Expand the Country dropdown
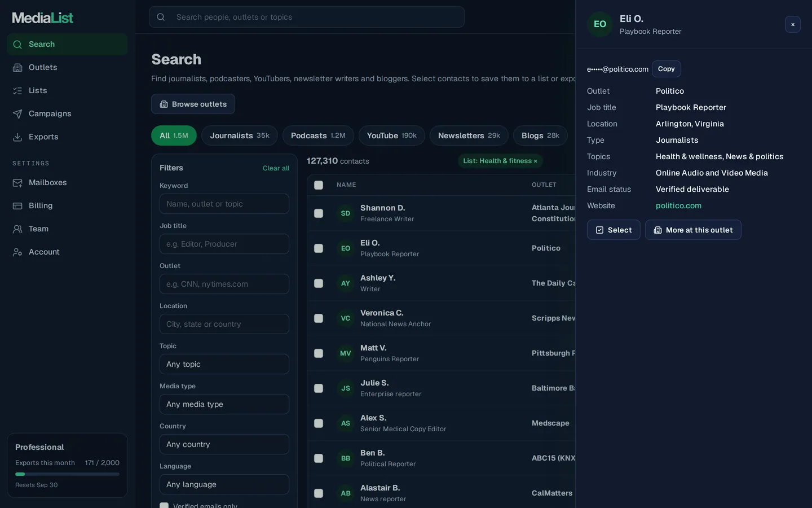812x508 pixels. (x=224, y=444)
